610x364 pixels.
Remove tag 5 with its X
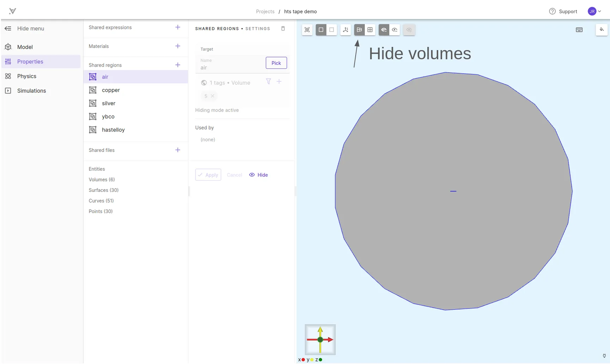pyautogui.click(x=212, y=96)
